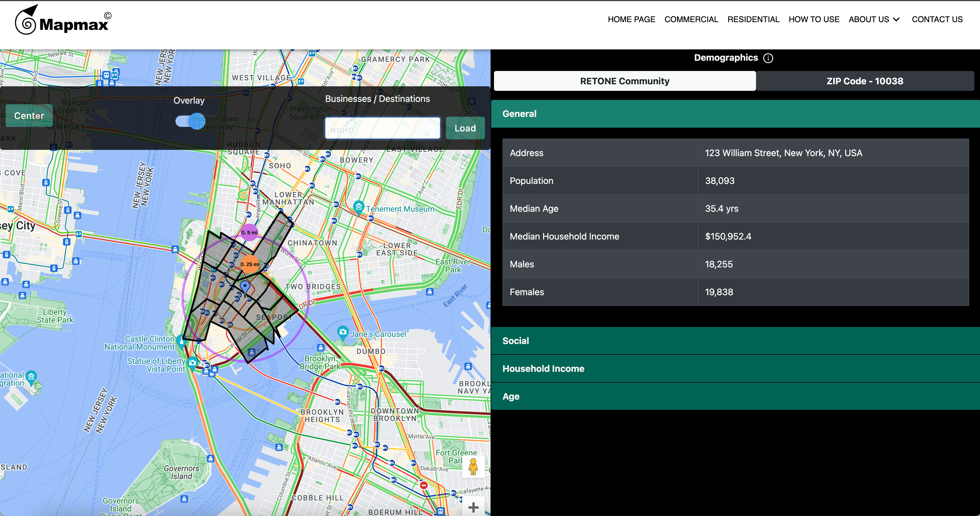Expand the Household Income section

735,368
